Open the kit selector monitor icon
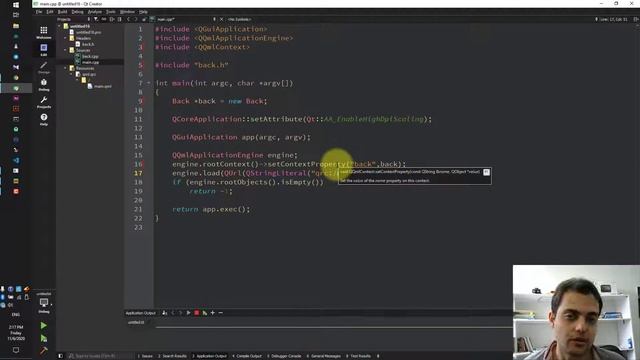The image size is (640, 360). (44, 302)
